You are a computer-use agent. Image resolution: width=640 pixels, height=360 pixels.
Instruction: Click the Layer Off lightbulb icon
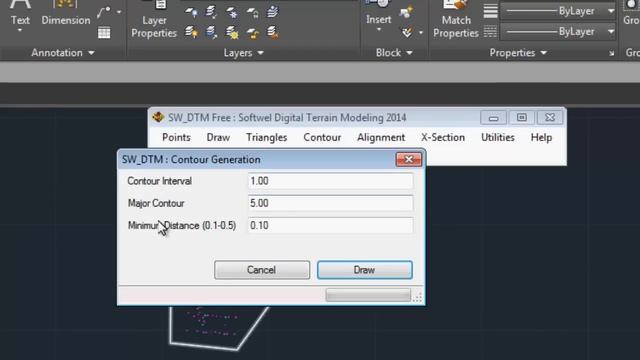tap(191, 12)
